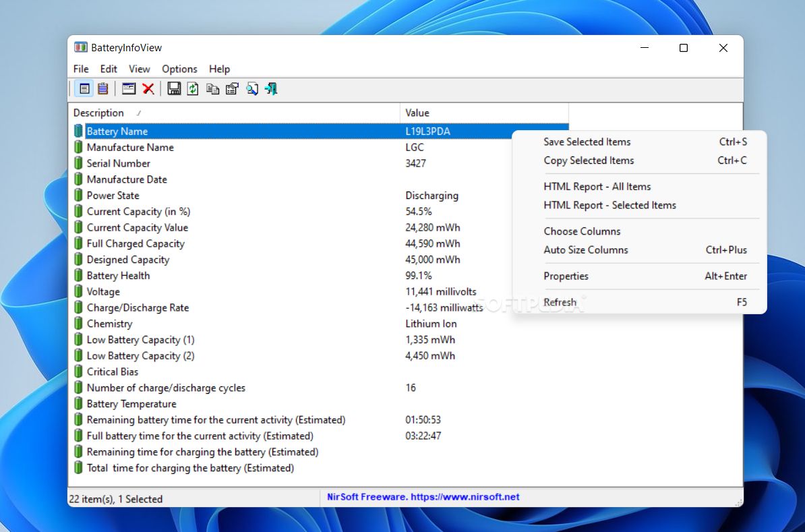
Task: Select the Battery Health row
Action: coord(117,275)
